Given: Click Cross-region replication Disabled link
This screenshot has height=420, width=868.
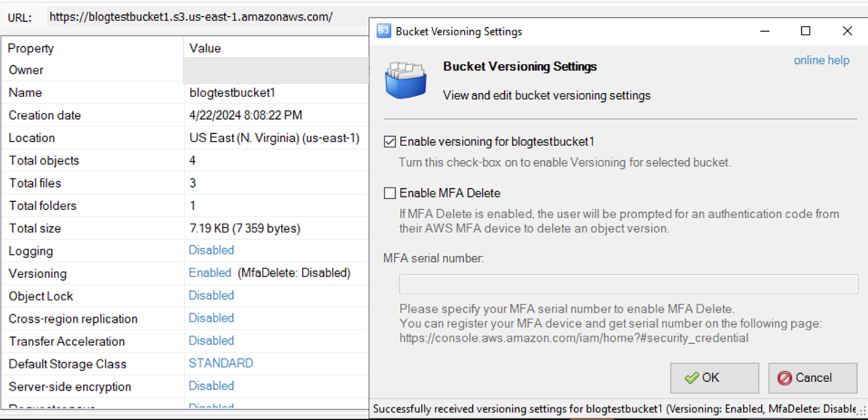Looking at the screenshot, I should click(x=211, y=318).
